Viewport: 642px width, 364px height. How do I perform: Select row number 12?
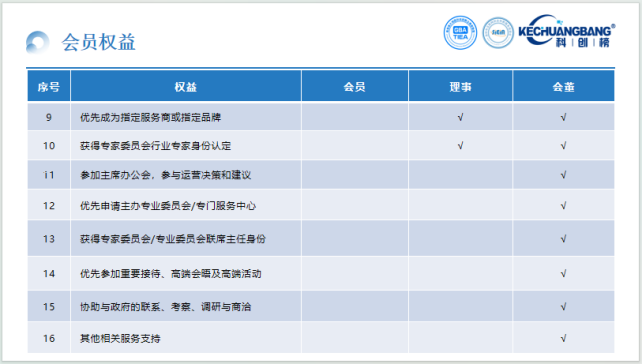pos(49,206)
